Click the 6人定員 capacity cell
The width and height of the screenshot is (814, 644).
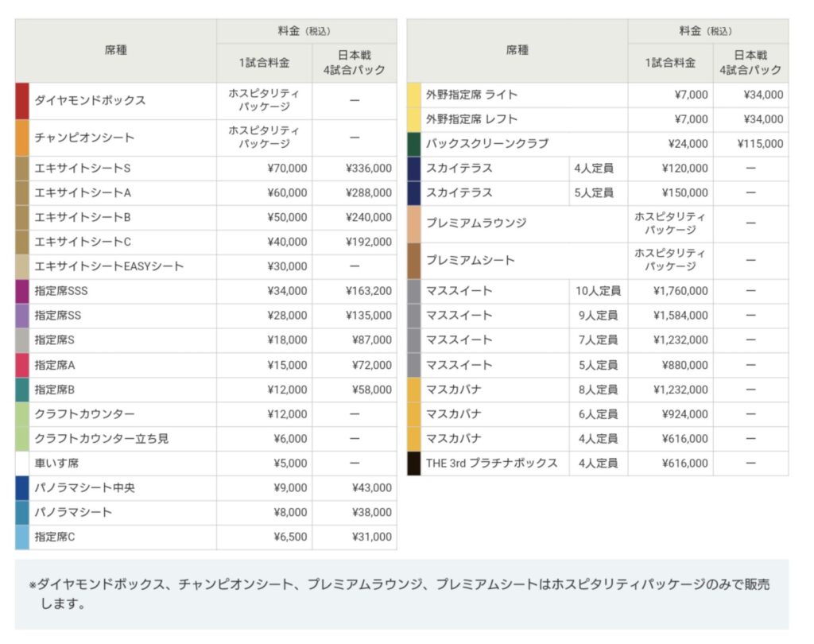[598, 414]
